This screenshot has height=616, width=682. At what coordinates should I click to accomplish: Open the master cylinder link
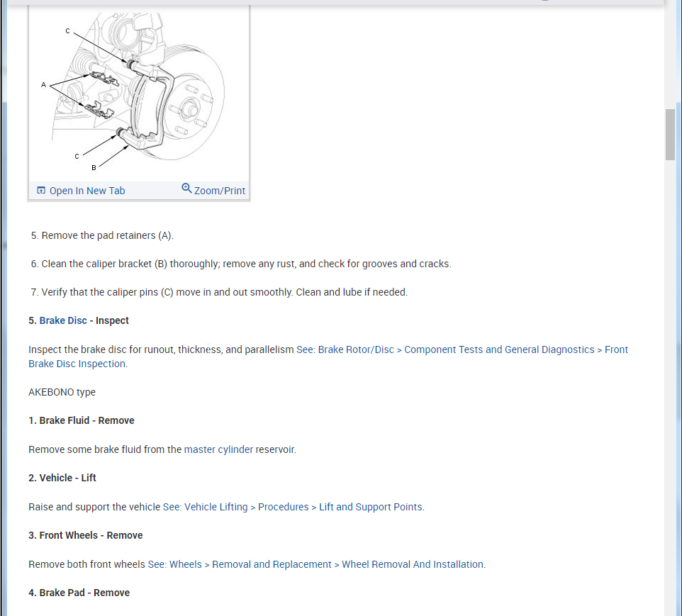(218, 449)
